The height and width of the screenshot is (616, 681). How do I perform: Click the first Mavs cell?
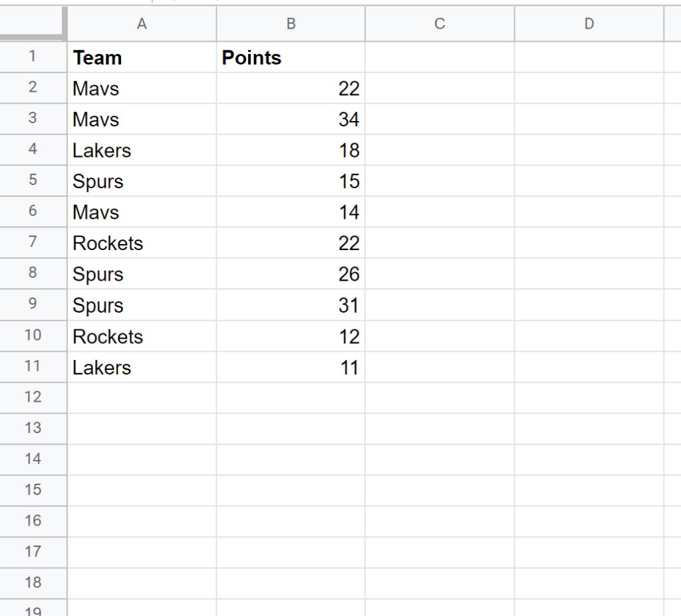point(141,88)
